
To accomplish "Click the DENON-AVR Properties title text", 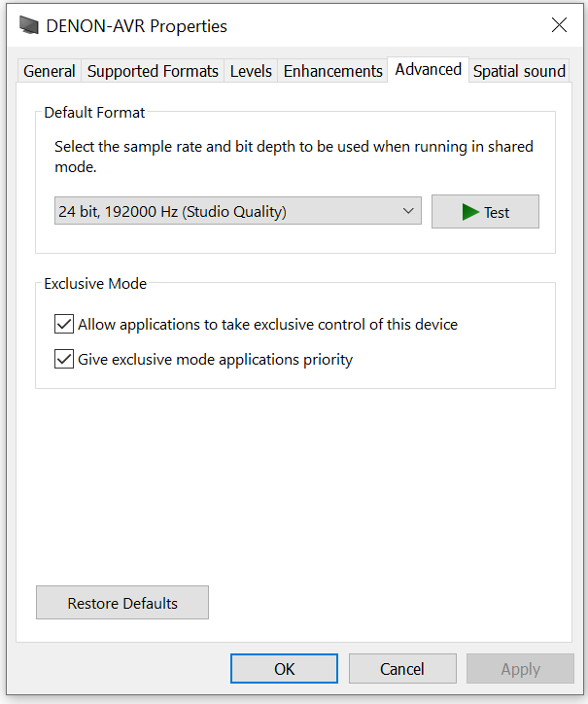I will pos(136,26).
